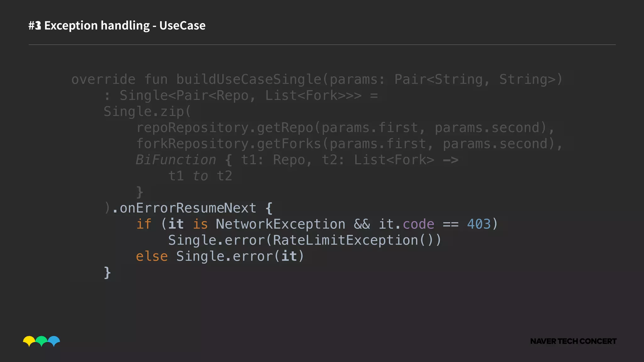This screenshot has height=362, width=644.
Task: Click the 'override fun buildUseCaseSingle' code line
Action: pyautogui.click(x=317, y=80)
